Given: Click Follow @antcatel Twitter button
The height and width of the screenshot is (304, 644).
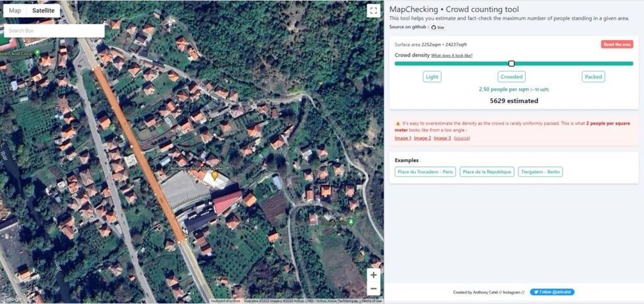Looking at the screenshot, I should (552, 292).
